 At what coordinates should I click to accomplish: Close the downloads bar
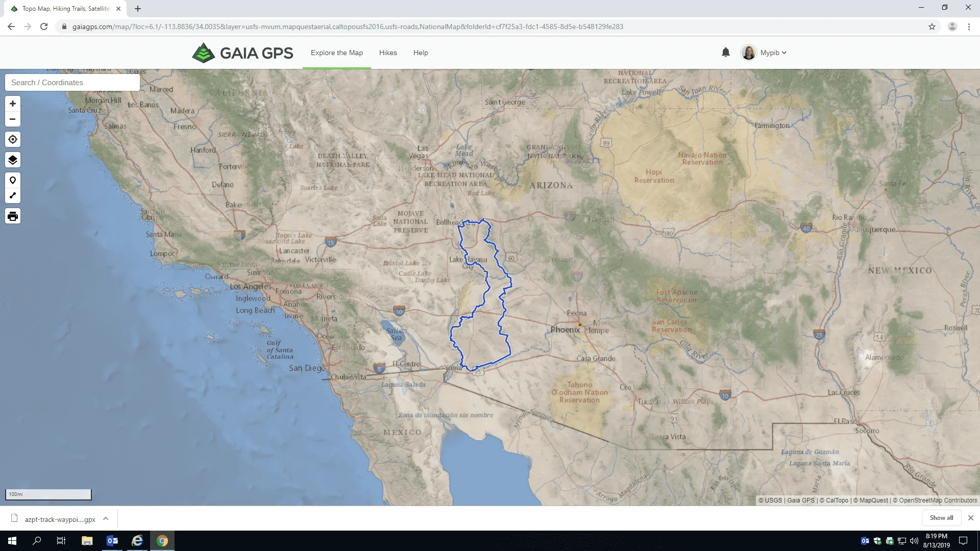point(970,517)
